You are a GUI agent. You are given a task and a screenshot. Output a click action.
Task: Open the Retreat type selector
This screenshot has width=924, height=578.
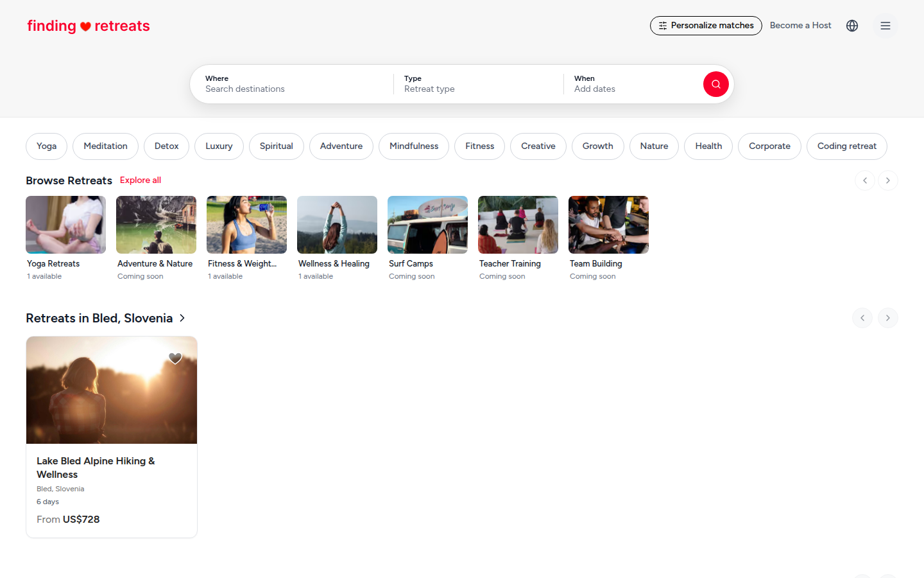479,84
